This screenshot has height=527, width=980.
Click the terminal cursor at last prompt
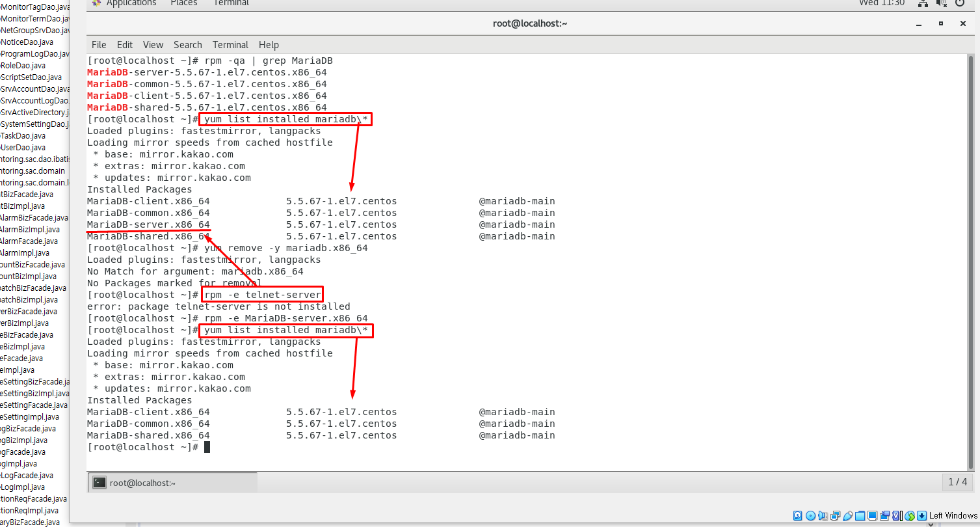(207, 447)
